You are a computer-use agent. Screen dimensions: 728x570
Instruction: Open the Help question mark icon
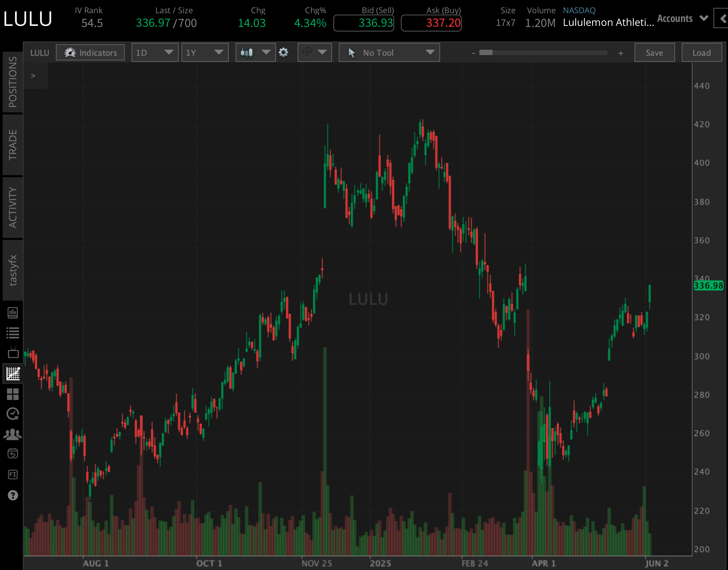[13, 495]
